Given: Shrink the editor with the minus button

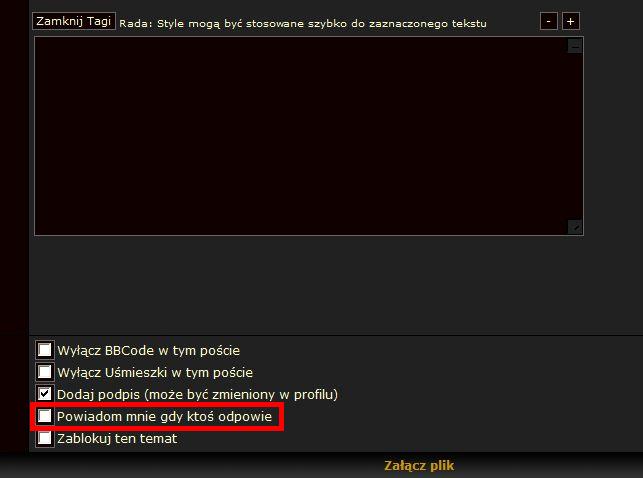Looking at the screenshot, I should 548,21.
